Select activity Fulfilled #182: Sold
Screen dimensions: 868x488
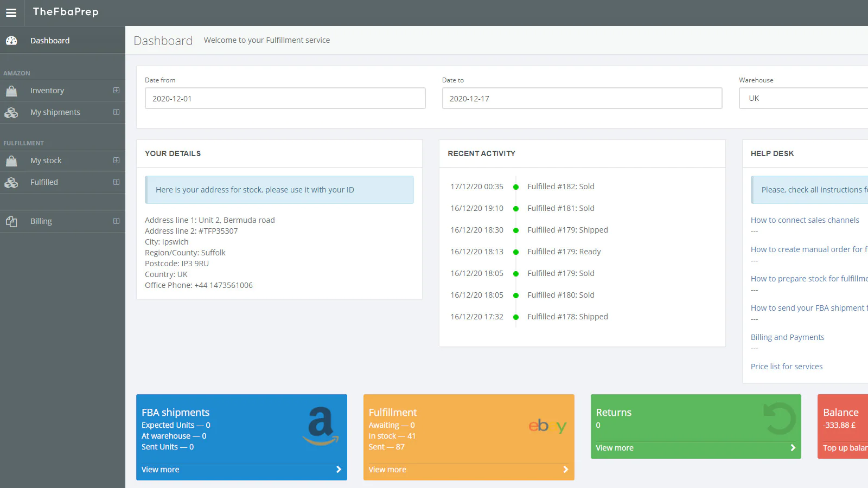point(560,187)
